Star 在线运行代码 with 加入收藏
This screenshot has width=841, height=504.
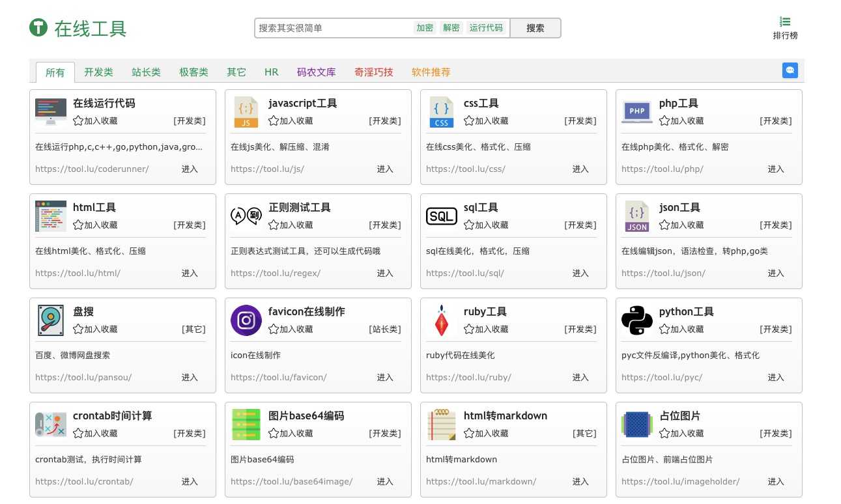[x=95, y=120]
